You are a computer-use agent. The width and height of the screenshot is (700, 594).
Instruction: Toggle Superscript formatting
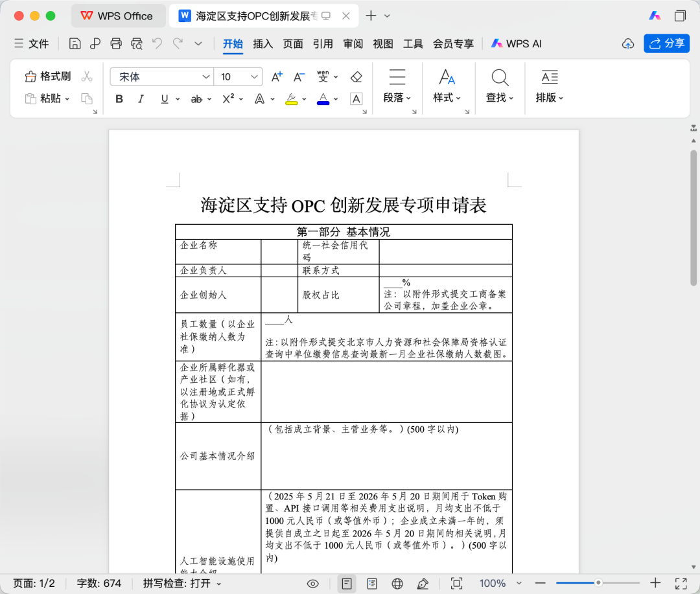point(228,98)
